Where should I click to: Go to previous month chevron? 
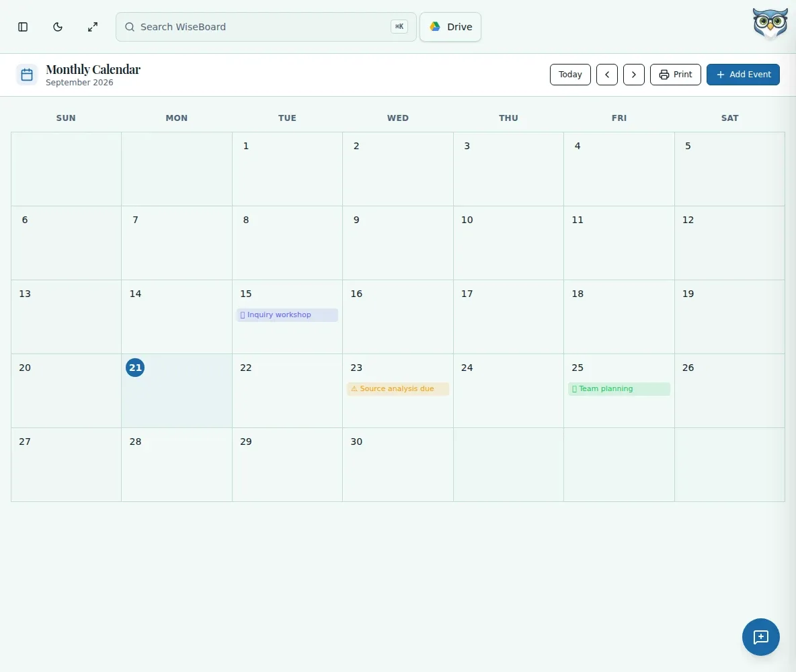(x=607, y=75)
